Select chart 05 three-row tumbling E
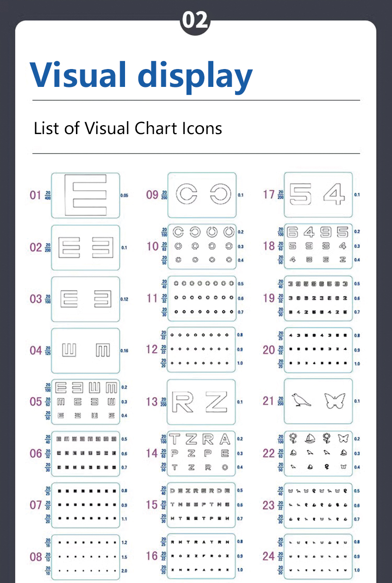The height and width of the screenshot is (583, 392). (x=85, y=402)
